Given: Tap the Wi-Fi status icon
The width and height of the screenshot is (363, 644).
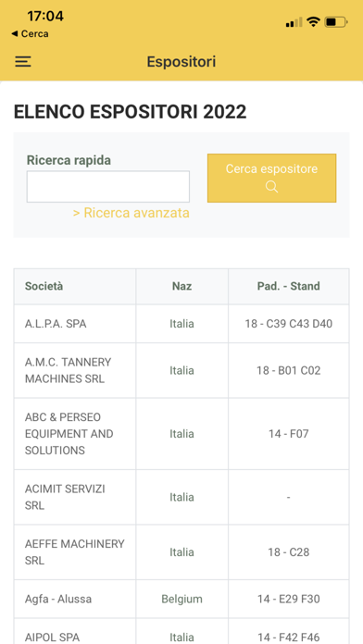Looking at the screenshot, I should [x=313, y=22].
